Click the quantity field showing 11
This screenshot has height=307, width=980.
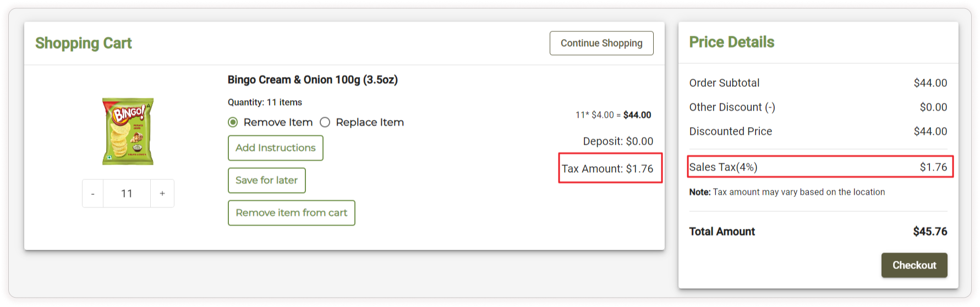pos(127,194)
